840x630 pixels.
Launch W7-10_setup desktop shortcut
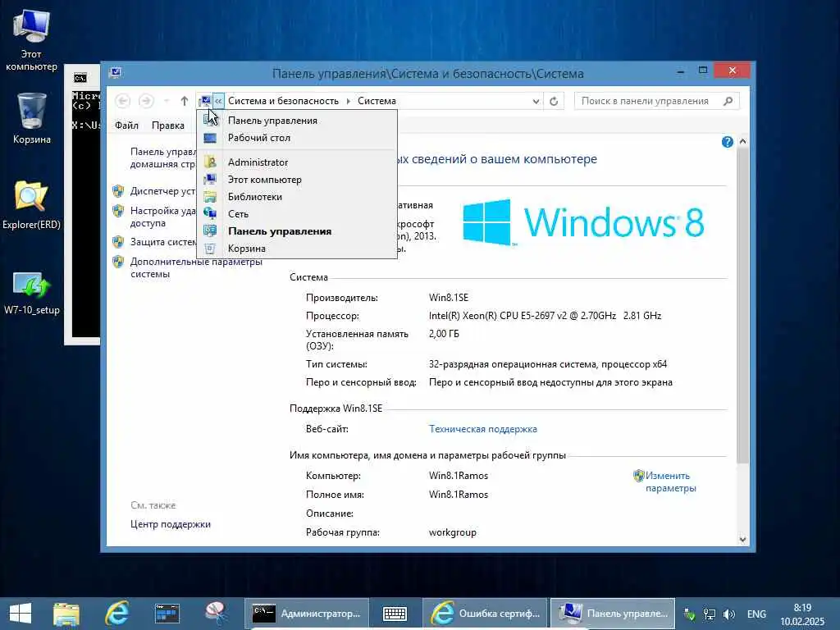[x=32, y=293]
